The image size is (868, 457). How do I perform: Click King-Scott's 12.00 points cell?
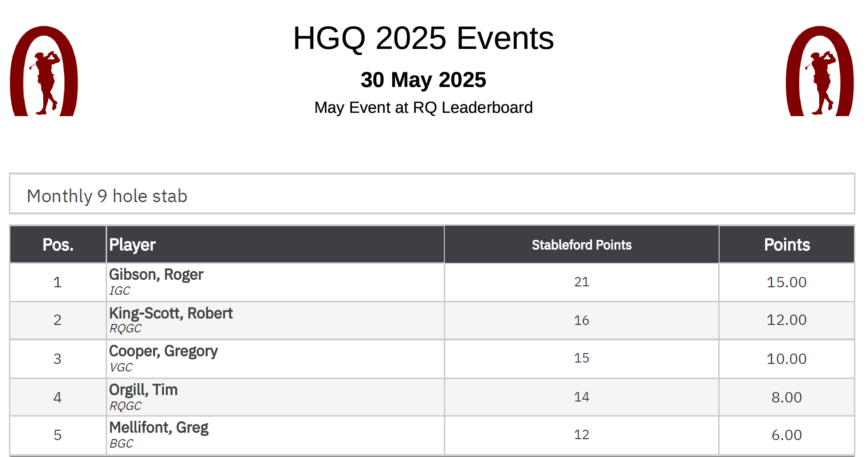[786, 320]
